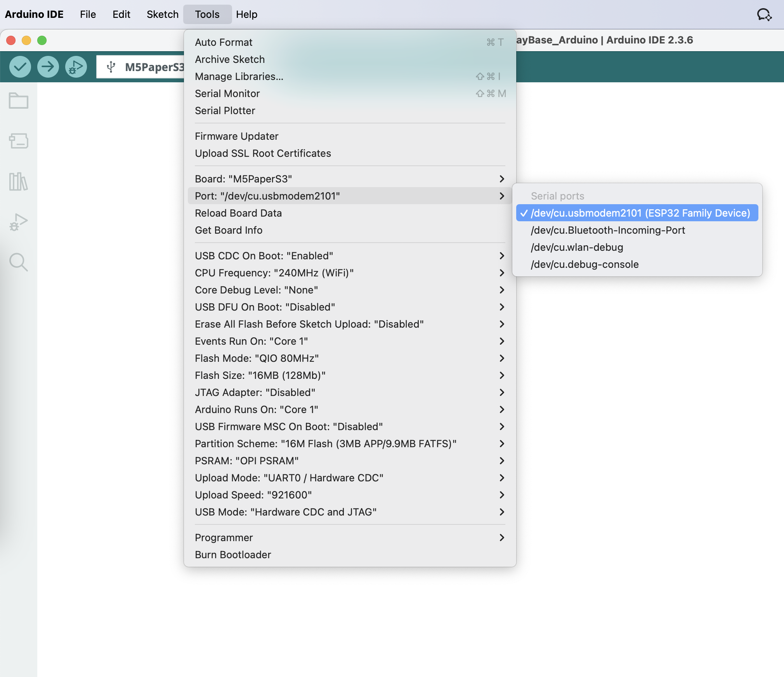This screenshot has width=784, height=677.
Task: Open the Debug sidebar panel icon
Action: (x=19, y=222)
